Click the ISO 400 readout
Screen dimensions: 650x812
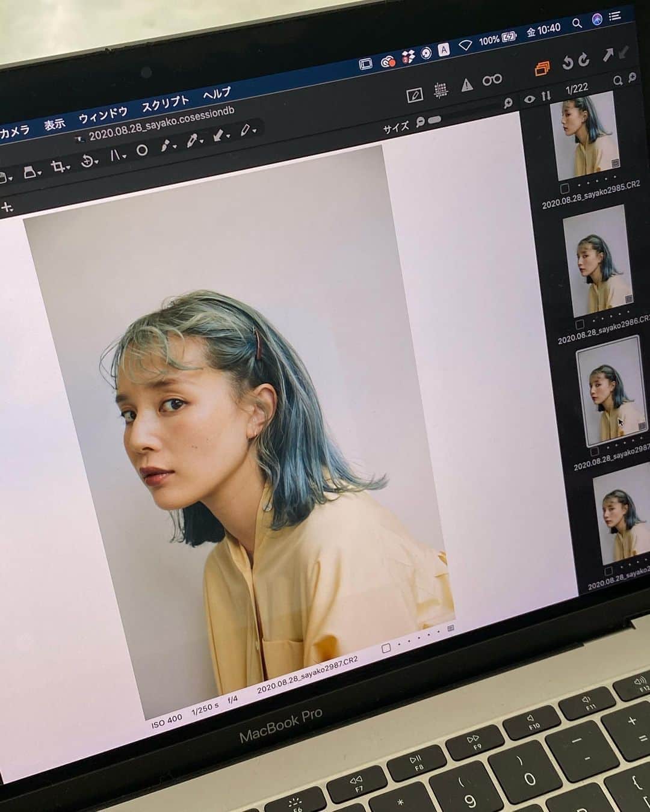pos(166,721)
